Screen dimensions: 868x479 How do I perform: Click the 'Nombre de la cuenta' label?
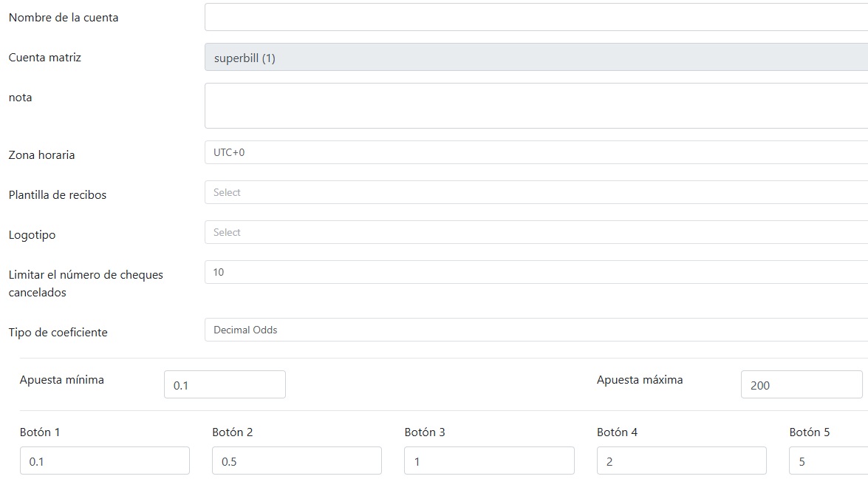pyautogui.click(x=64, y=18)
